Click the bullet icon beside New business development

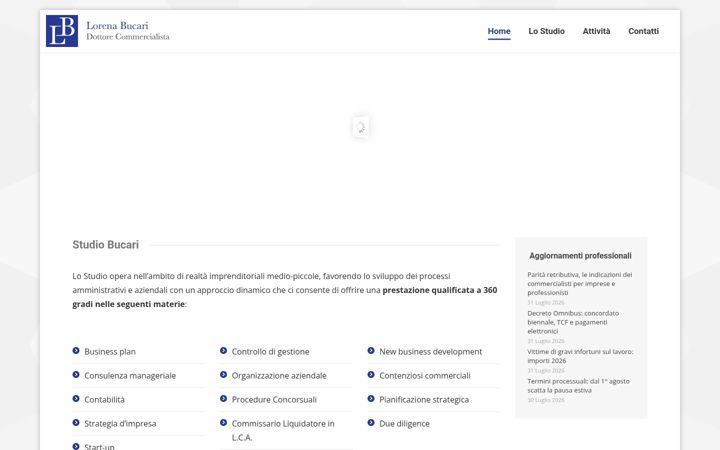pyautogui.click(x=371, y=351)
